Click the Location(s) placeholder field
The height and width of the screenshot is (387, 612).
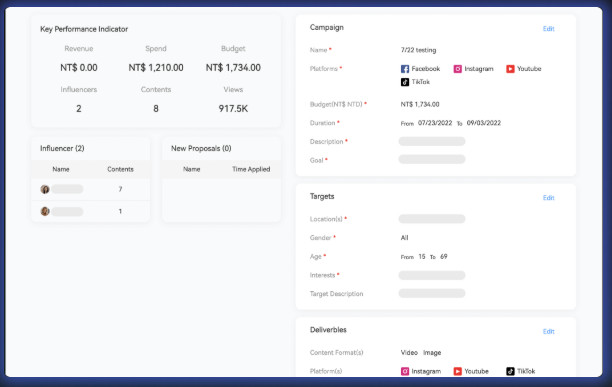(x=432, y=219)
